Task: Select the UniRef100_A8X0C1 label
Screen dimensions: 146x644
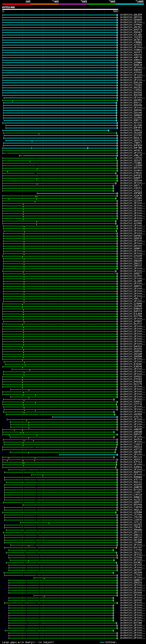Action: tap(131, 459)
